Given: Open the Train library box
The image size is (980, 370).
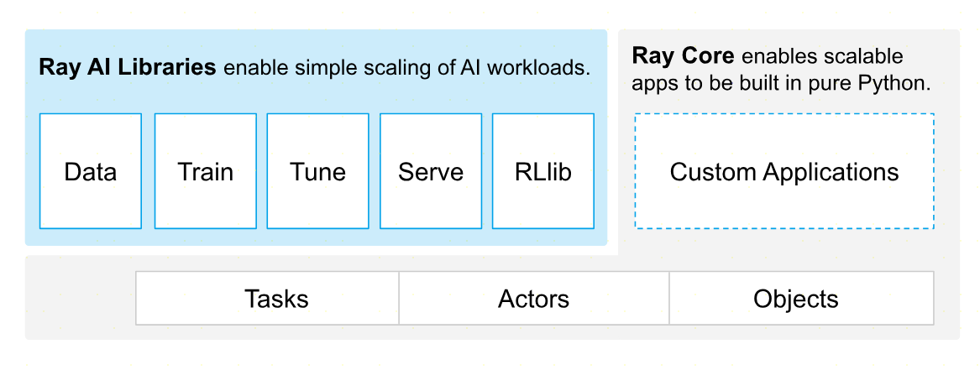Looking at the screenshot, I should (x=206, y=171).
